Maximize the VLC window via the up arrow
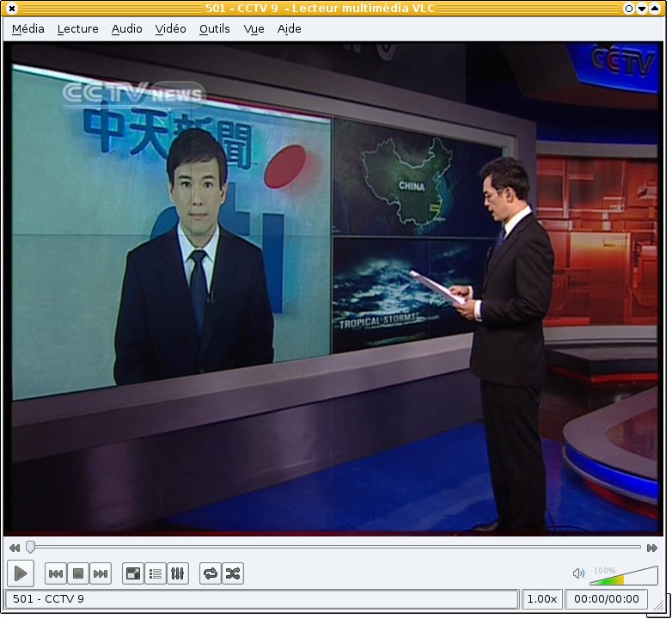 [x=655, y=8]
